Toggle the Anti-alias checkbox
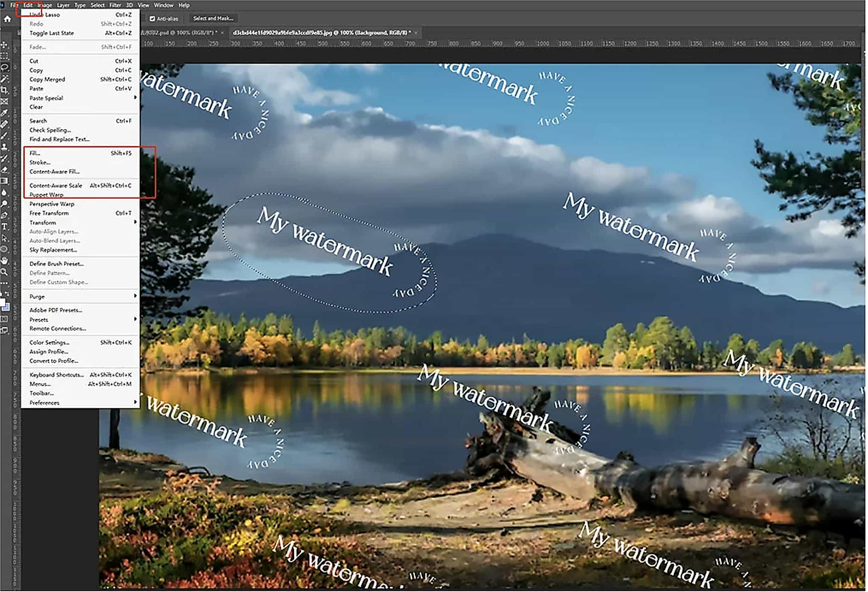 (152, 19)
